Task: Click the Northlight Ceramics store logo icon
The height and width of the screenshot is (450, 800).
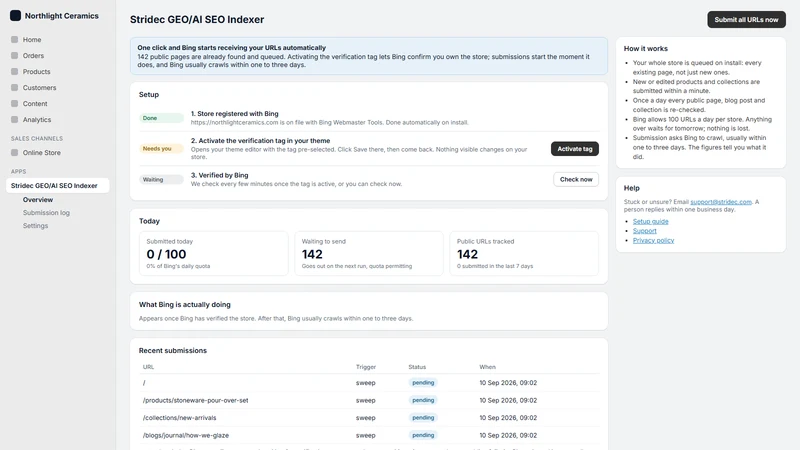Action: click(15, 16)
